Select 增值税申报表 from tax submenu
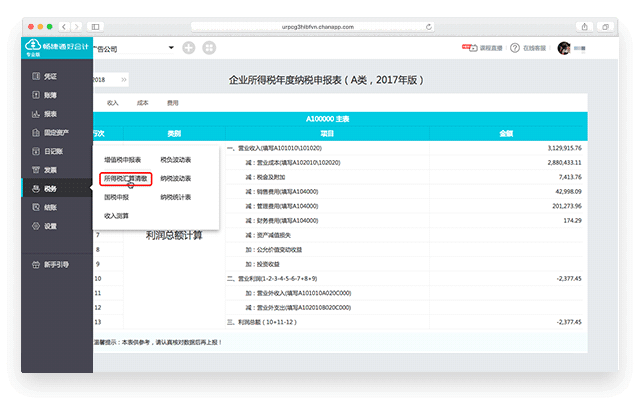 pyautogui.click(x=123, y=160)
